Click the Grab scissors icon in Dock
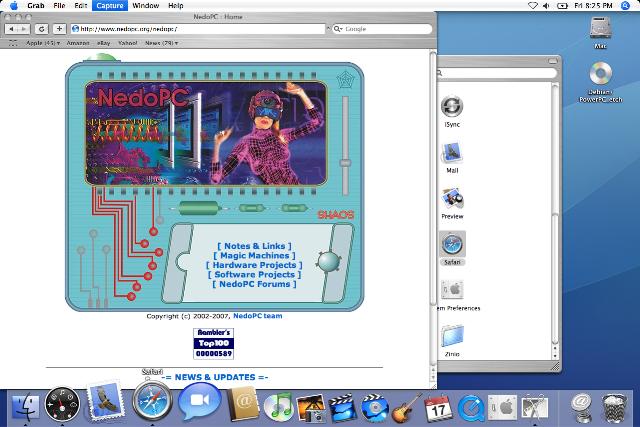The height and width of the screenshot is (427, 640). [535, 407]
